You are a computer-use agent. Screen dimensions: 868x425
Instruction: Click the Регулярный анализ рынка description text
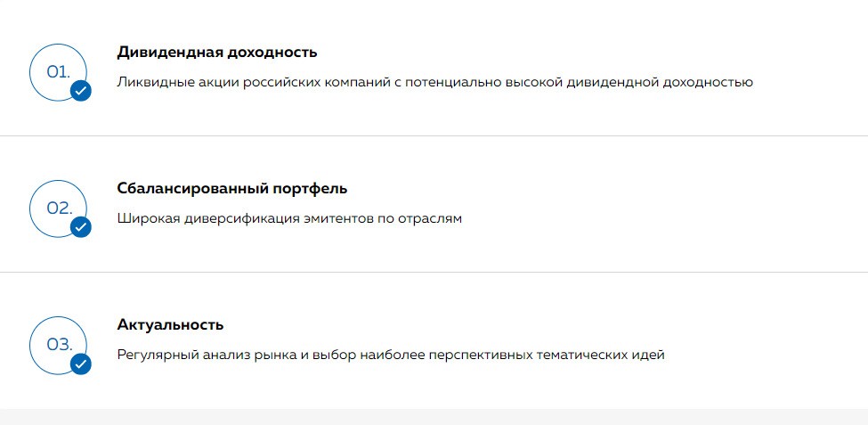[391, 356]
